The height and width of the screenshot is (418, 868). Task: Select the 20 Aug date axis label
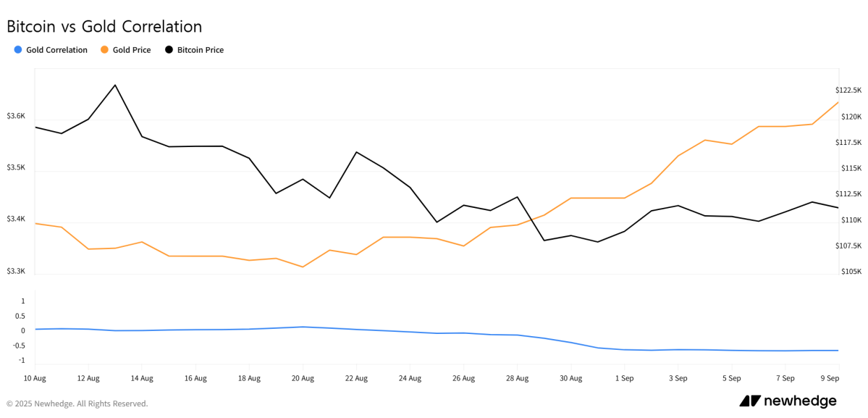pyautogui.click(x=303, y=378)
